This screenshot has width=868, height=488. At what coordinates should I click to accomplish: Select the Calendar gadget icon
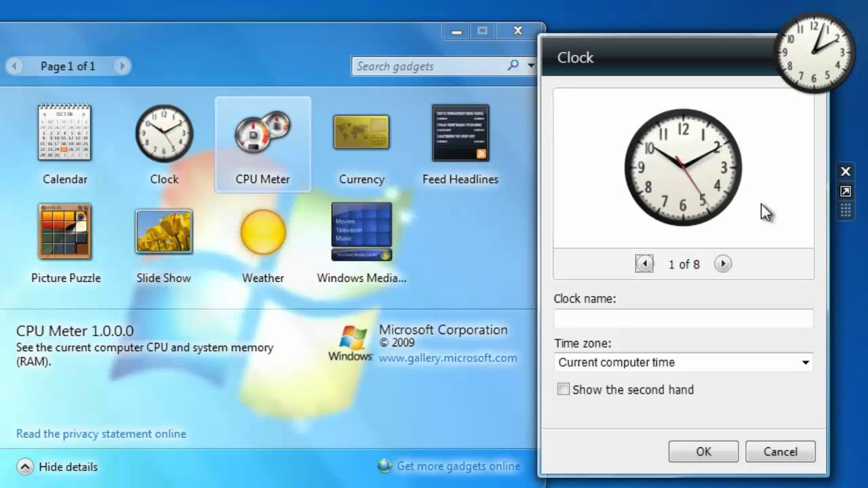(x=64, y=132)
